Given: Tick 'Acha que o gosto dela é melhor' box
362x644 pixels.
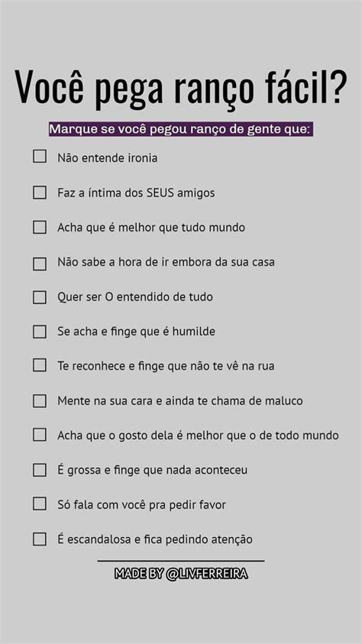Looking at the screenshot, I should click(x=40, y=435).
